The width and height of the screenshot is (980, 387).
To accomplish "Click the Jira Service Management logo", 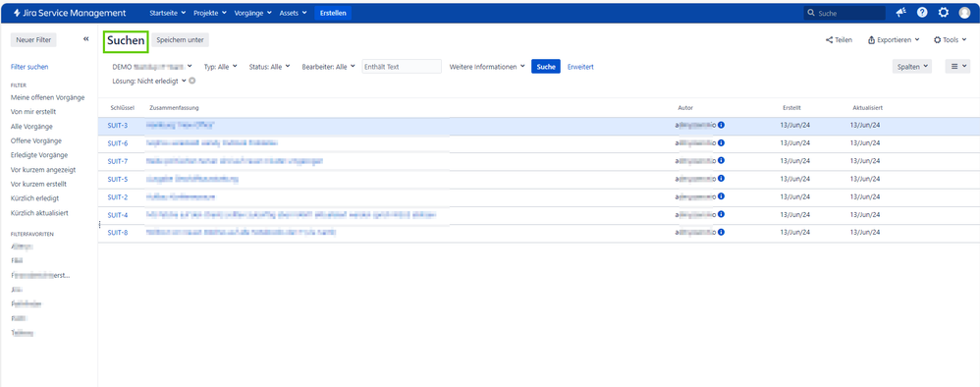I will tap(69, 13).
